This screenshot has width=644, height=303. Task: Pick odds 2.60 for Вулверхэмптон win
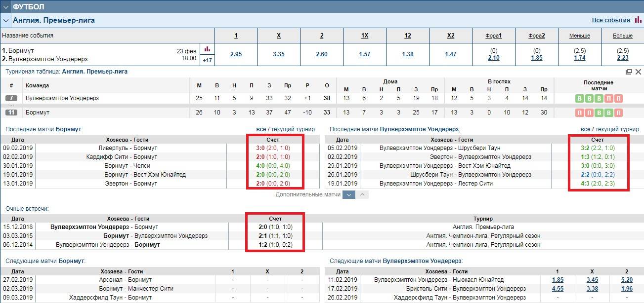click(x=321, y=54)
